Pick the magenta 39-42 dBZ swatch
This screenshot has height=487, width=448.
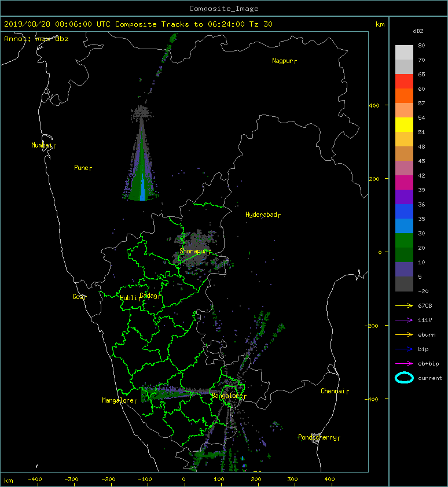[404, 183]
